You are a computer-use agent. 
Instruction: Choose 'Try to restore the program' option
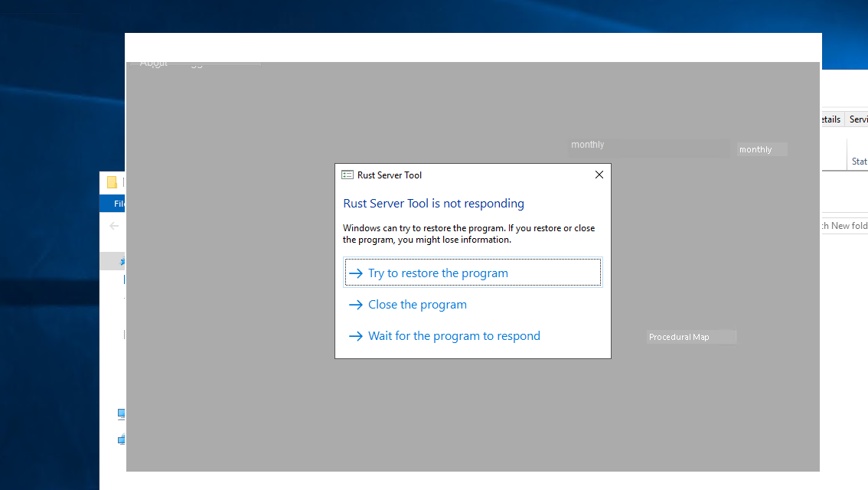[473, 273]
